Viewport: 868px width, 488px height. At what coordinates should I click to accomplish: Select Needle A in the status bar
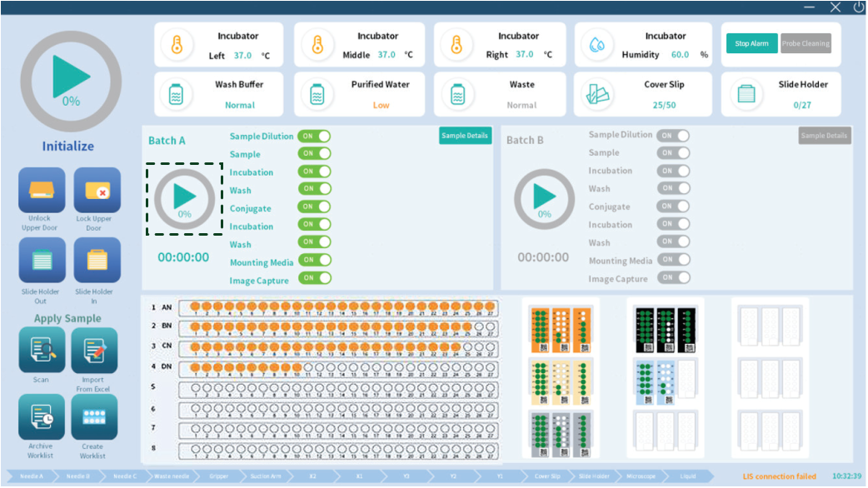[31, 476]
